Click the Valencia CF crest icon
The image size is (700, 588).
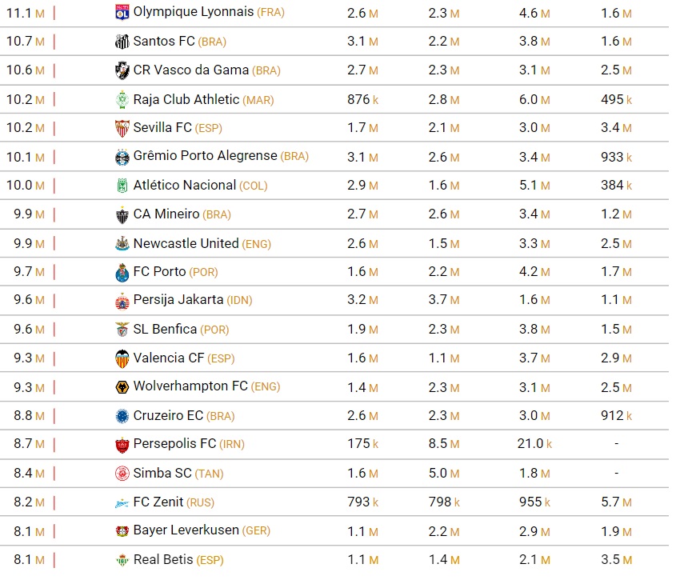coord(122,358)
